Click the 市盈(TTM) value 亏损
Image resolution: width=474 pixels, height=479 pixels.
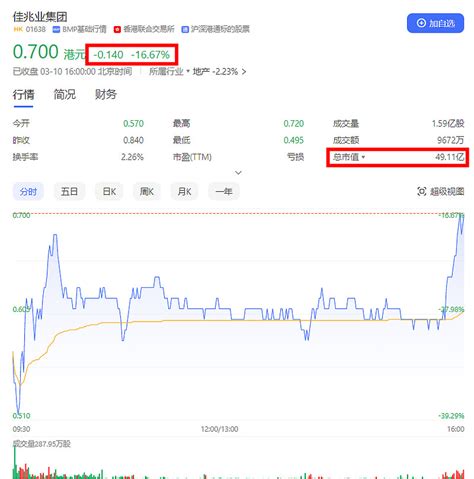(296, 157)
